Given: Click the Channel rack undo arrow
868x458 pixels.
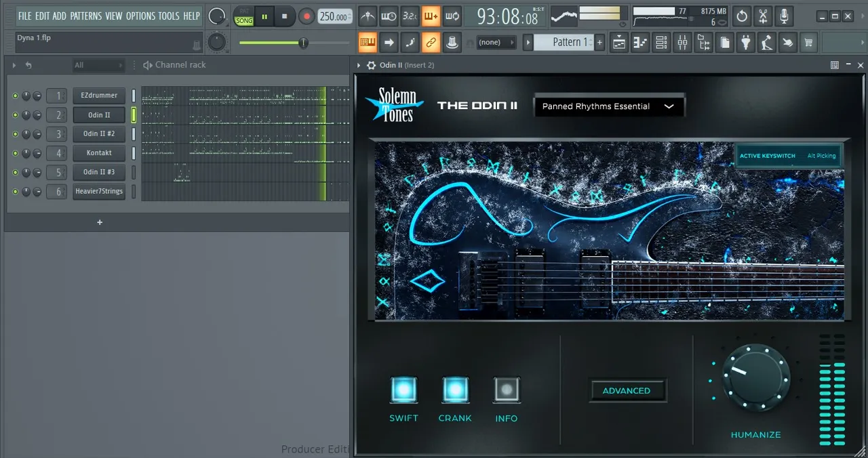Looking at the screenshot, I should click(28, 65).
